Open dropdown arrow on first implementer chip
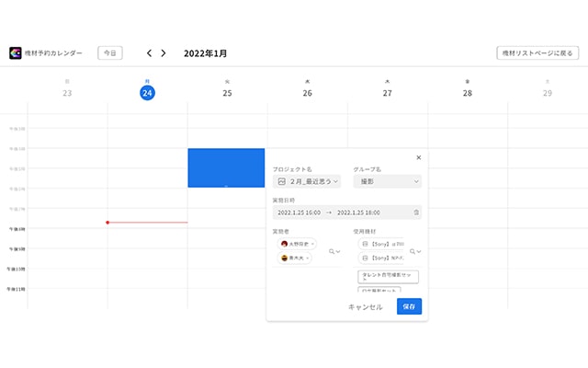This screenshot has width=588, height=368. tap(312, 244)
